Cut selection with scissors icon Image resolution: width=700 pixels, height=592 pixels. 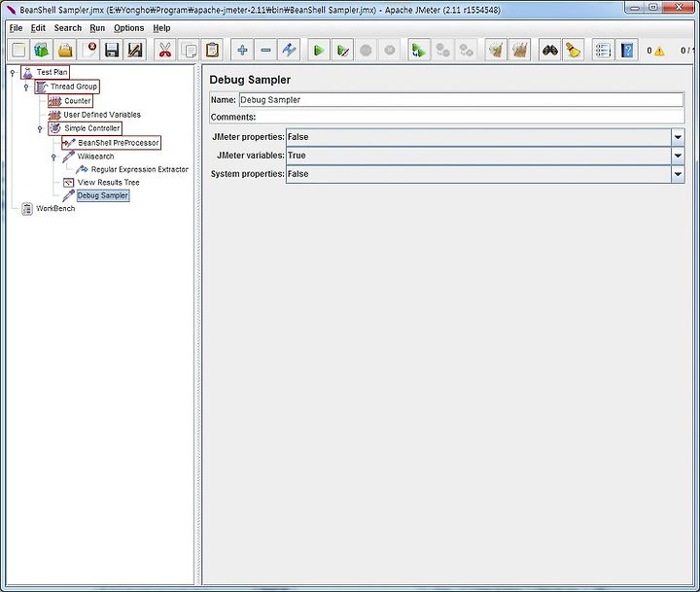165,50
